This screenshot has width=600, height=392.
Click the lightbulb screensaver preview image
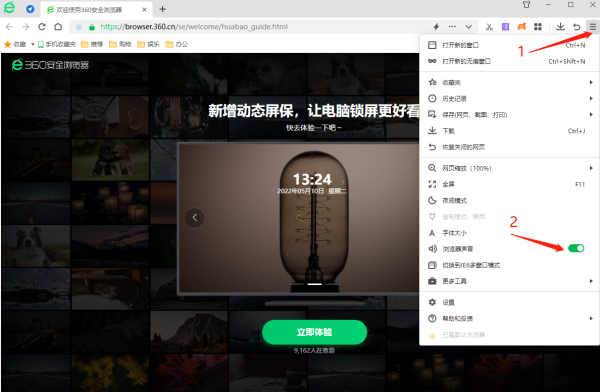299,218
